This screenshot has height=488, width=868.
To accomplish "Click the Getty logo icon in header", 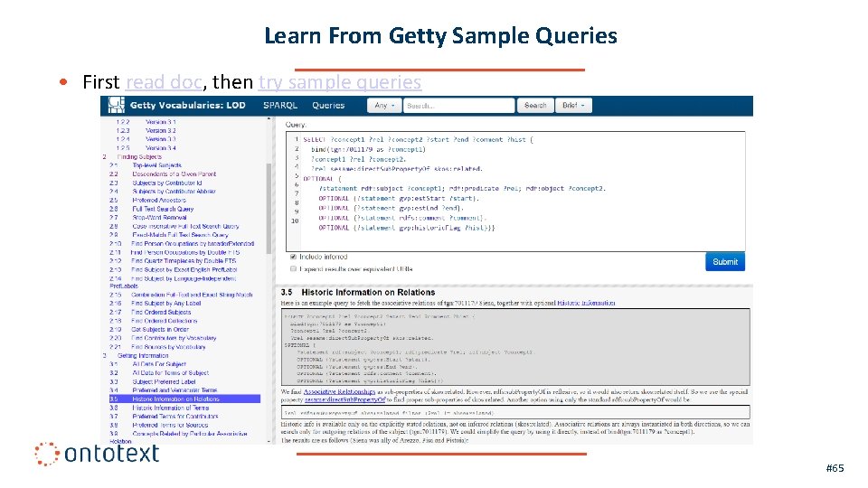I will click(117, 105).
